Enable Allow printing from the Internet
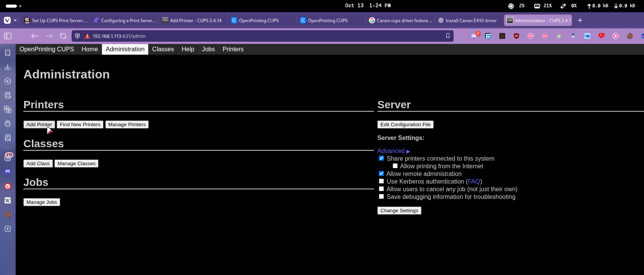The width and height of the screenshot is (644, 275). point(395,166)
